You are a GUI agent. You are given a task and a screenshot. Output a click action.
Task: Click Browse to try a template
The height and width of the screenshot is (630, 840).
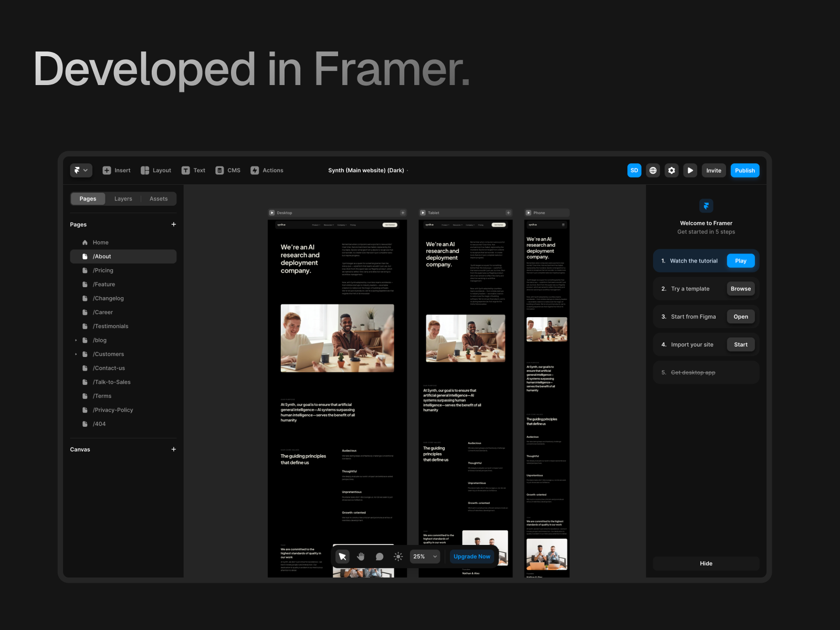point(741,289)
